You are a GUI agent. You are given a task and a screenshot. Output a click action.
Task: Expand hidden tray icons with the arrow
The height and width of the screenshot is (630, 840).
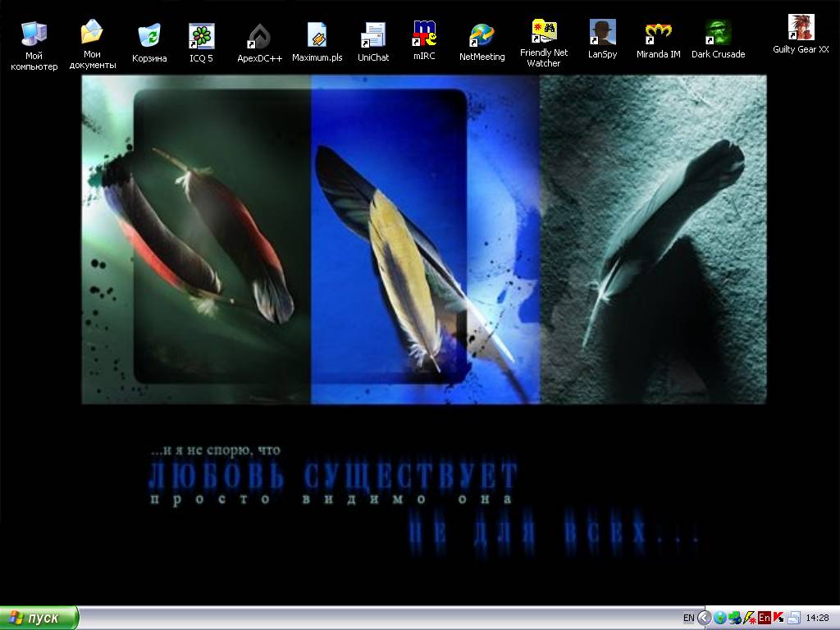704,618
